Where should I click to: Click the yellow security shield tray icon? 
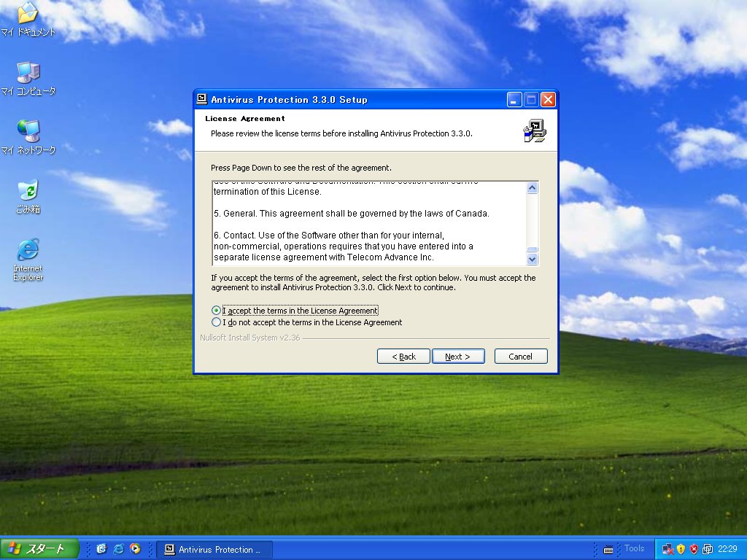coord(681,550)
